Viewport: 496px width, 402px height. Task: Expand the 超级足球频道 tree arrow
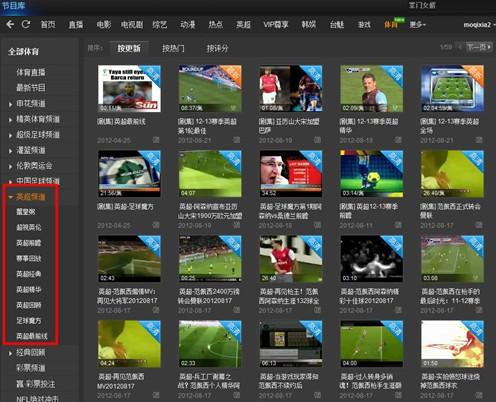click(x=11, y=135)
